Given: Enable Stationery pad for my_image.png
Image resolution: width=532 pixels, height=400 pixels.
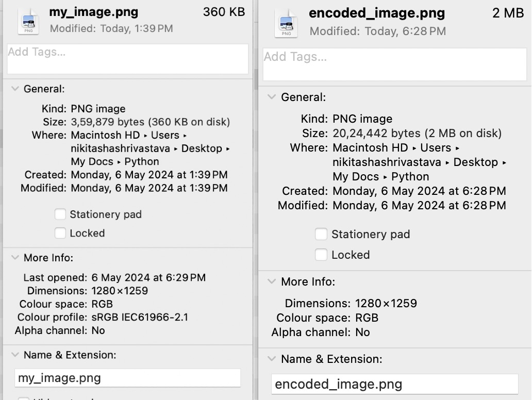Looking at the screenshot, I should point(60,214).
